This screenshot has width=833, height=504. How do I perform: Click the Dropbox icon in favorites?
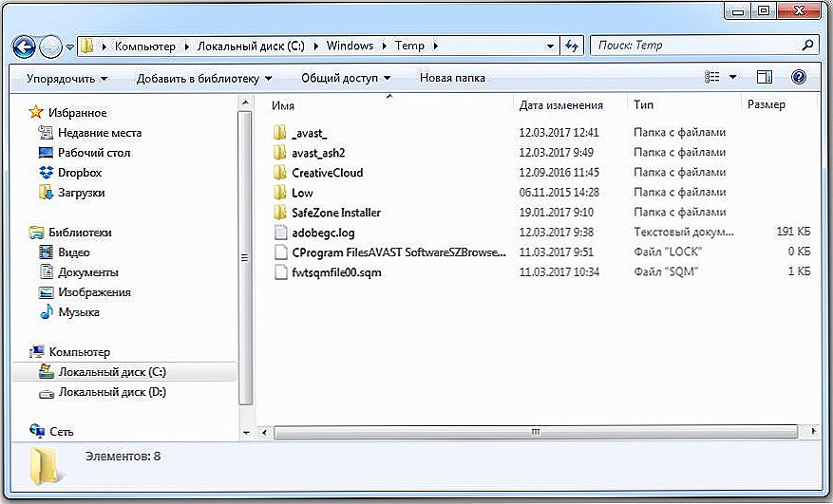point(47,173)
